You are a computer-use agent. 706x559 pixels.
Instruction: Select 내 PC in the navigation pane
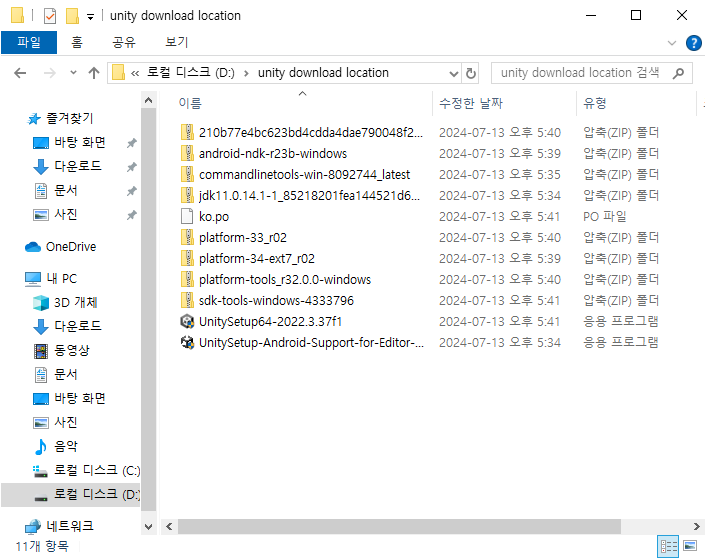[51, 279]
